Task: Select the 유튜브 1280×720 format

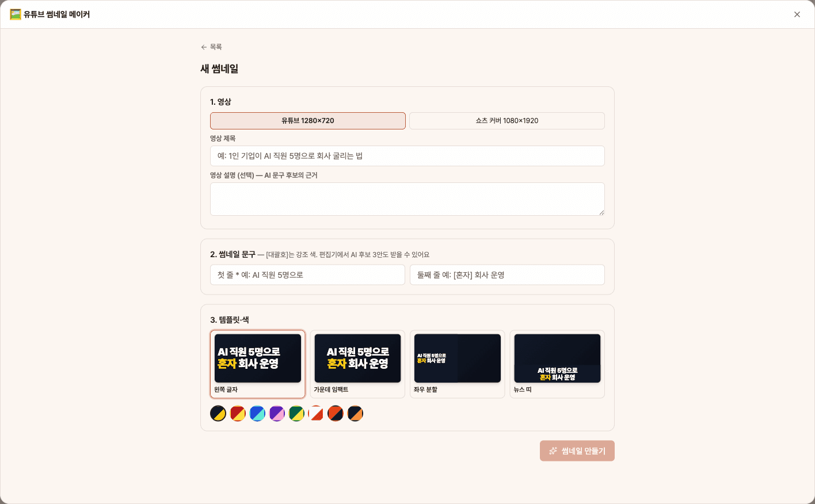Action: 308,121
